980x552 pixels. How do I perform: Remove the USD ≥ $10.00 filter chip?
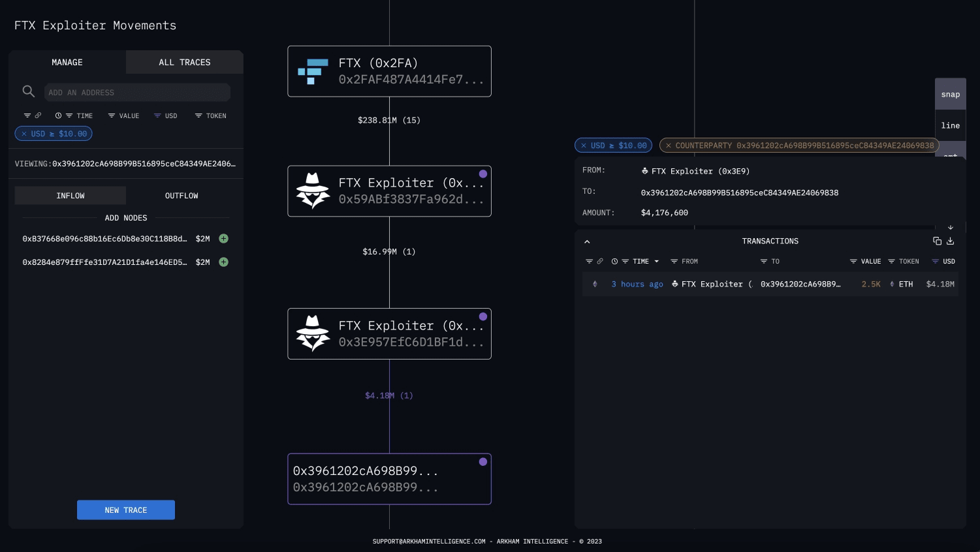[24, 134]
